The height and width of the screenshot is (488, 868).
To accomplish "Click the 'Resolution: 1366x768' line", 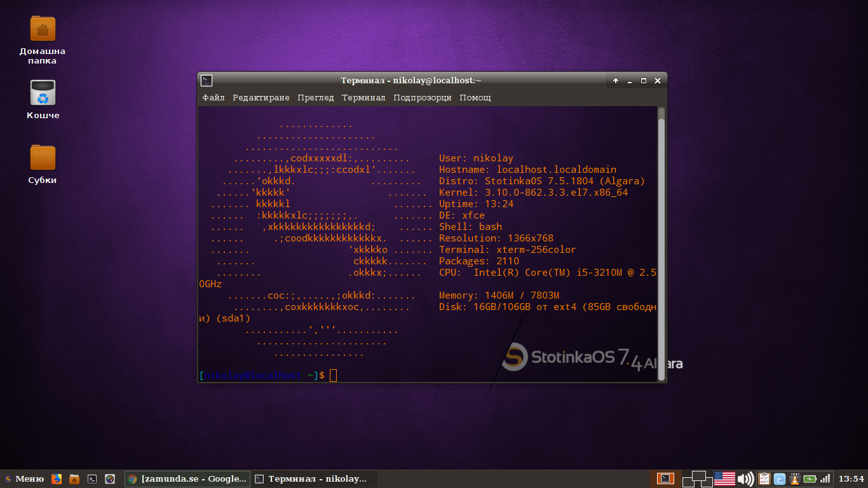I will pos(496,238).
